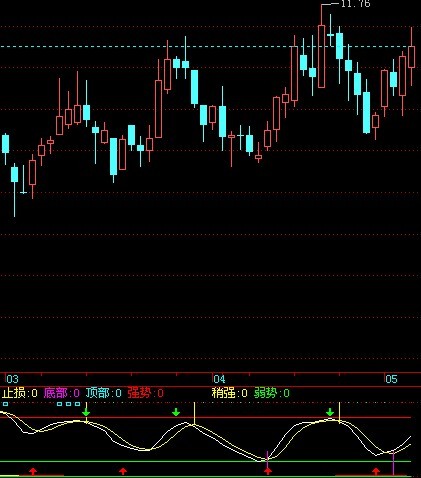Select the 止损 indicator label
421x478 pixels.
pyautogui.click(x=14, y=393)
